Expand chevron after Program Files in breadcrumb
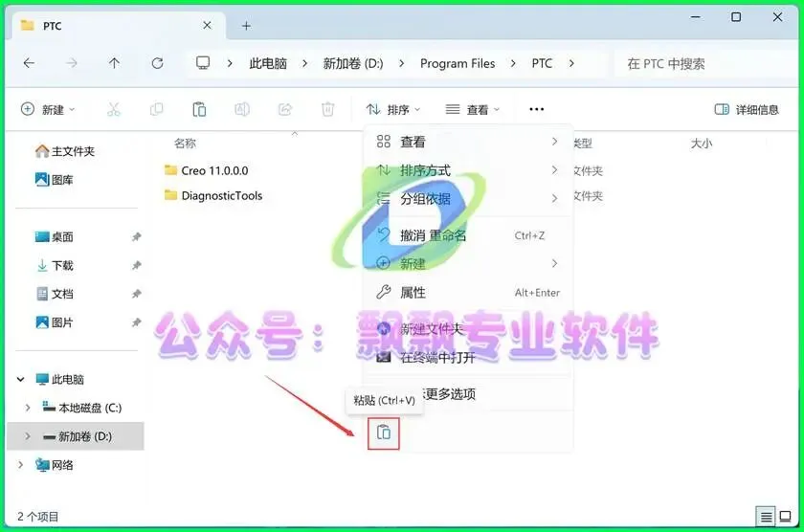Screen dimensions: 804x532 (513, 63)
